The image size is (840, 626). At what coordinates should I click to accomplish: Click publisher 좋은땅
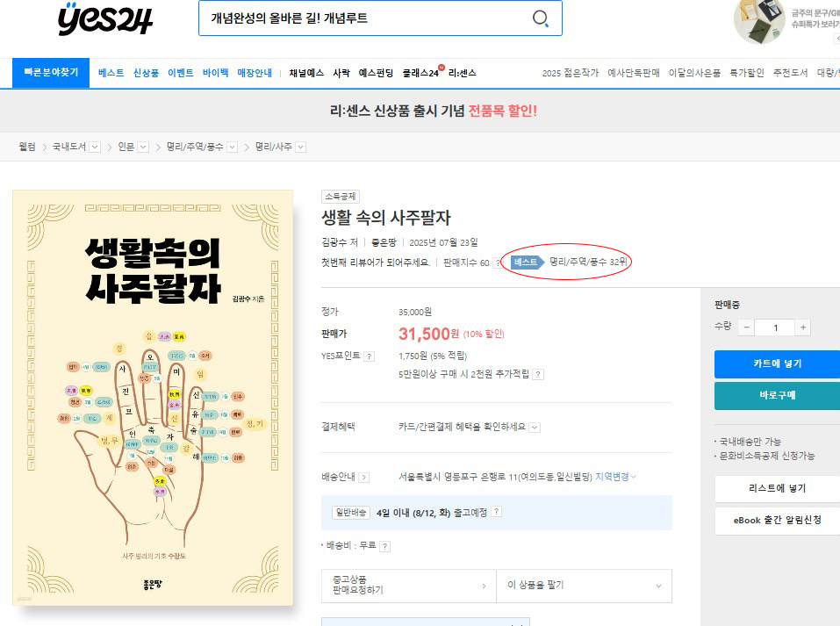(384, 242)
